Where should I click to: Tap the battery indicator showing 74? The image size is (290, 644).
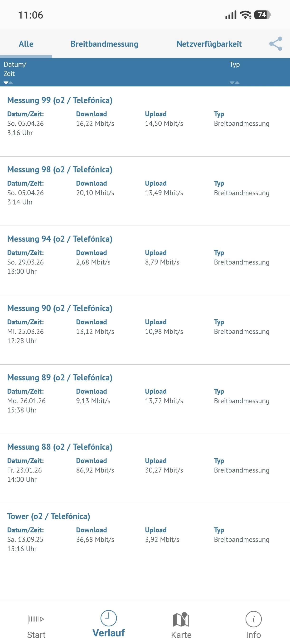point(262,15)
